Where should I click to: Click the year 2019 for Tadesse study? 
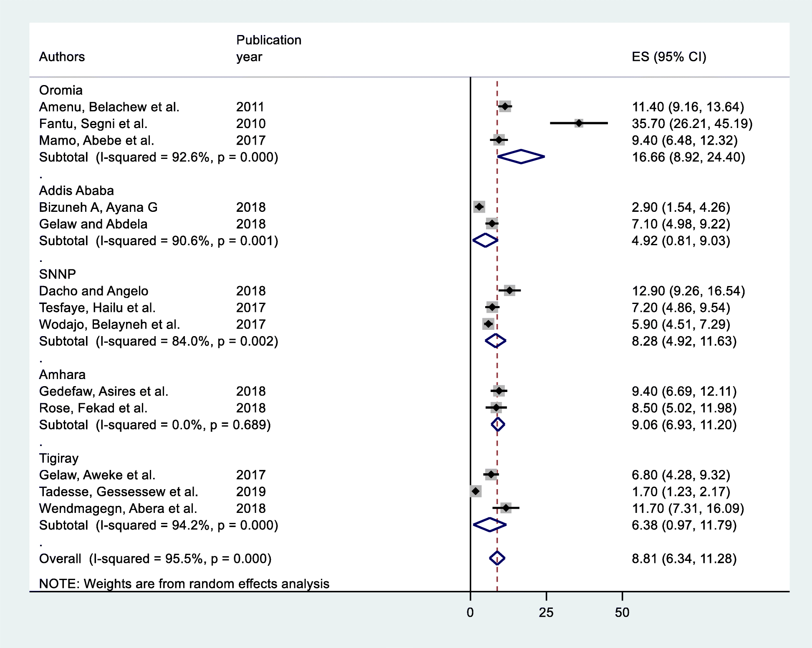pyautogui.click(x=251, y=491)
